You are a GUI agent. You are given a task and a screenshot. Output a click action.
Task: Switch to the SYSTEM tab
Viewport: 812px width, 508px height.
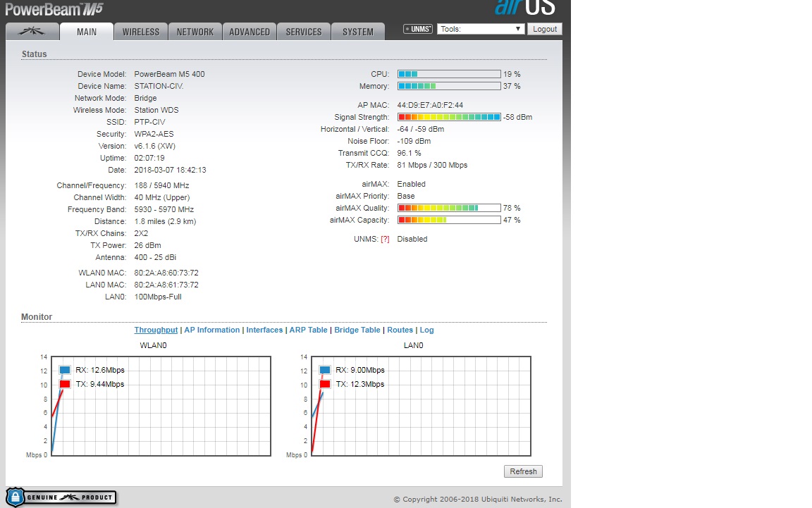358,32
